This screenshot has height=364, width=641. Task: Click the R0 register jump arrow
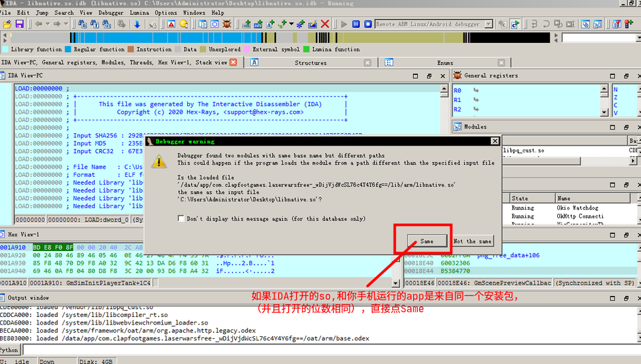pos(476,90)
